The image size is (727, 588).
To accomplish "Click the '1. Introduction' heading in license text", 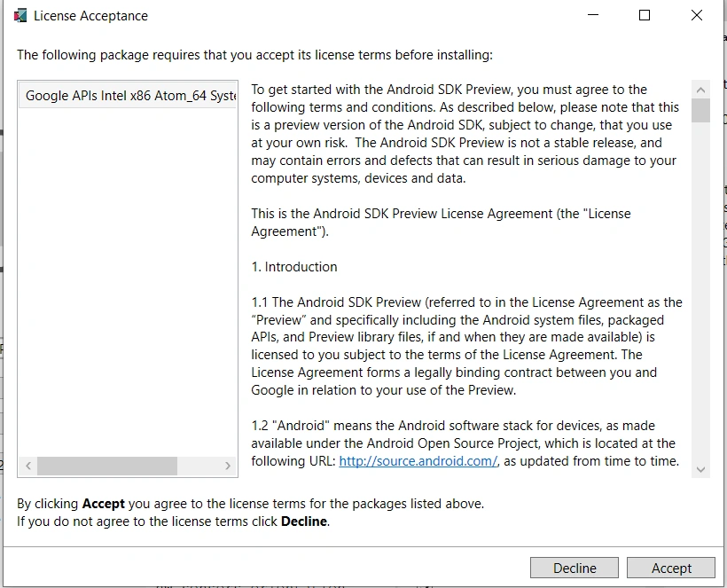I will 294,267.
